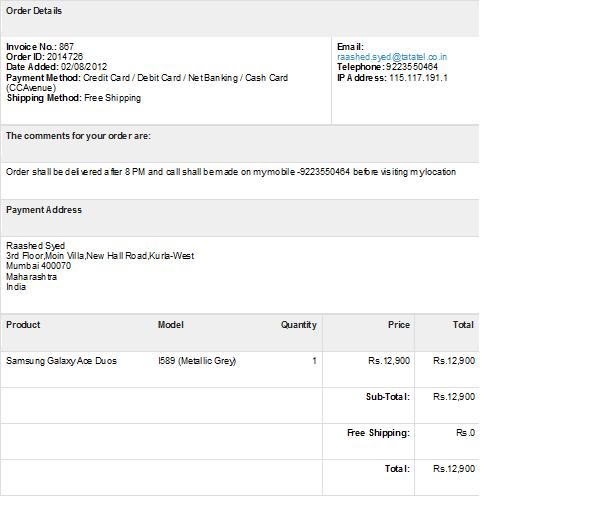Open the raashed.syed@tatatel.co.in email link

click(392, 57)
